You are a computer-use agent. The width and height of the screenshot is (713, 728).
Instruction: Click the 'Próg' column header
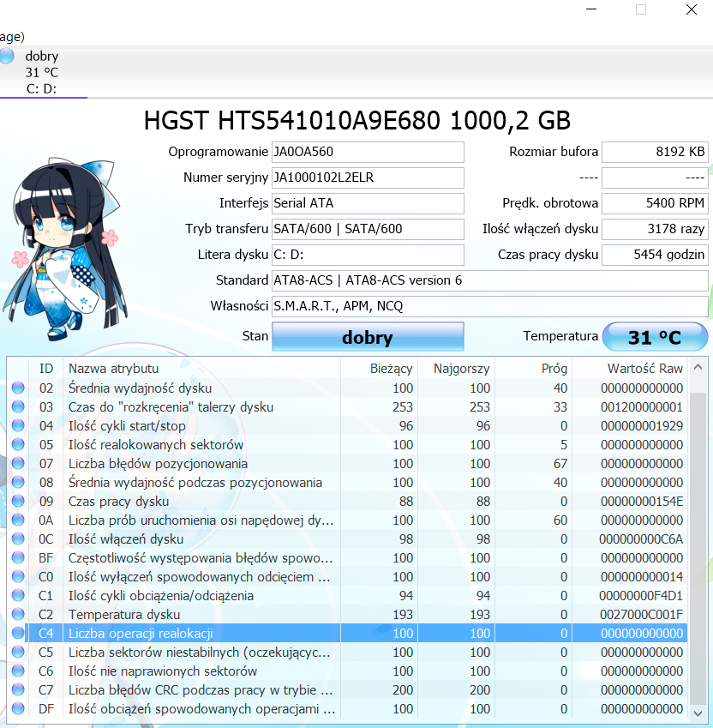coord(534,368)
